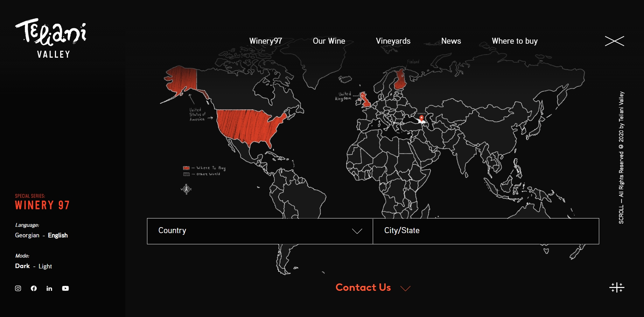The width and height of the screenshot is (644, 317).
Task: Open the News menu item
Action: click(451, 41)
